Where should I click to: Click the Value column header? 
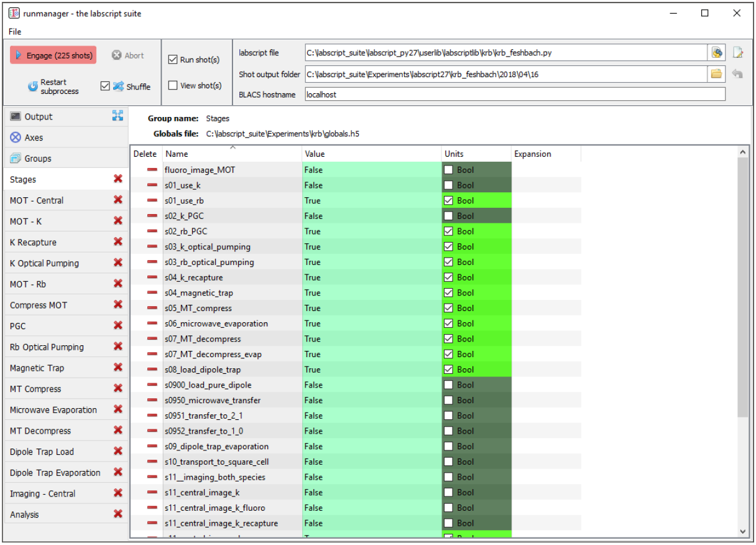372,154
